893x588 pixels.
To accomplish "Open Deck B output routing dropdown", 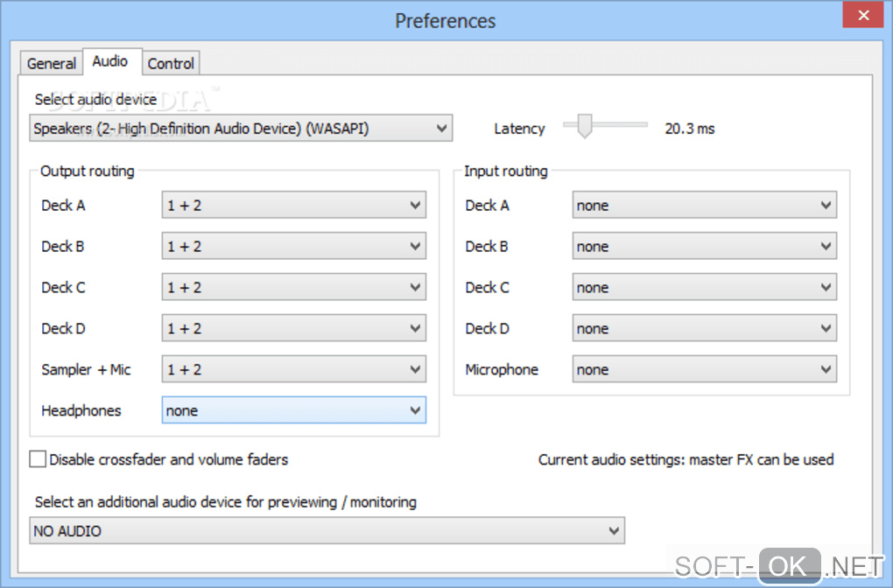I will pyautogui.click(x=294, y=247).
